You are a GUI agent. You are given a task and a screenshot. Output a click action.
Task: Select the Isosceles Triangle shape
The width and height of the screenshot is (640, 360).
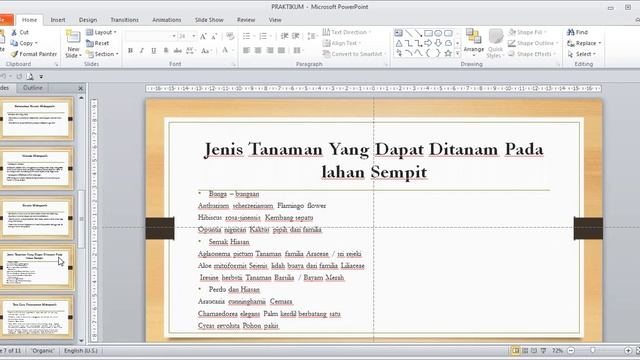pyautogui.click(x=399, y=43)
